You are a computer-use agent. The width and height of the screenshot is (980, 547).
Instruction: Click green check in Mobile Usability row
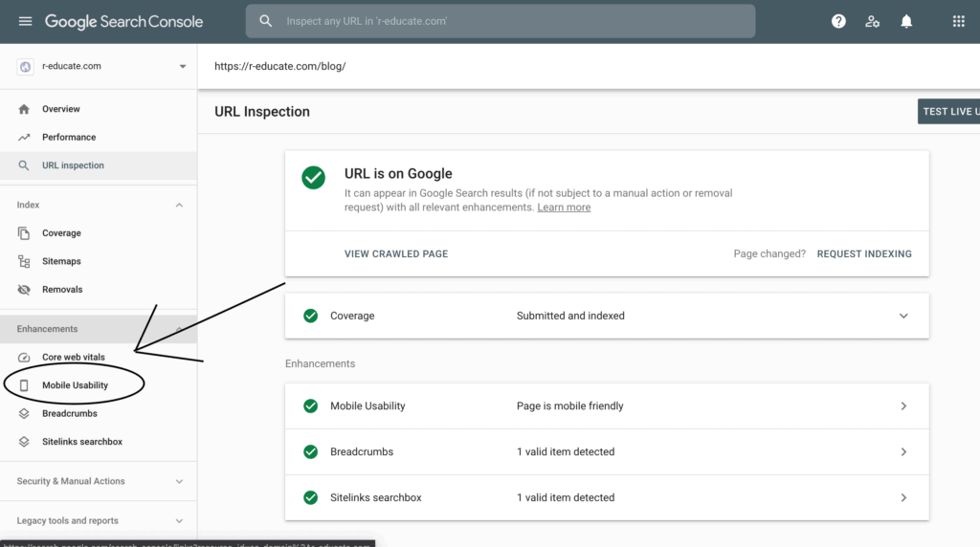tap(311, 405)
